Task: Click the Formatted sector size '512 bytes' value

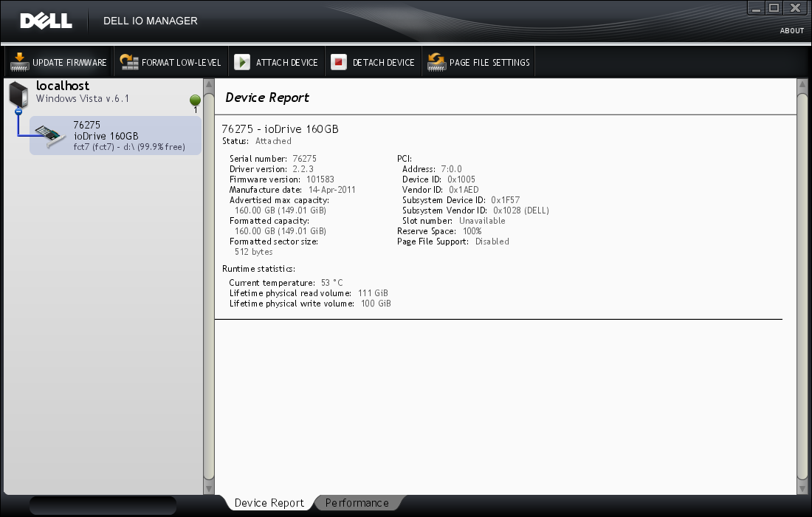Action: (253, 252)
